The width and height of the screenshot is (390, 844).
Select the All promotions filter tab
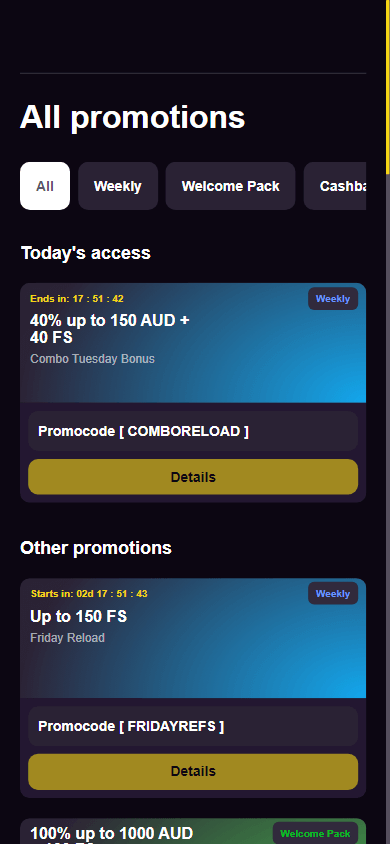45,186
